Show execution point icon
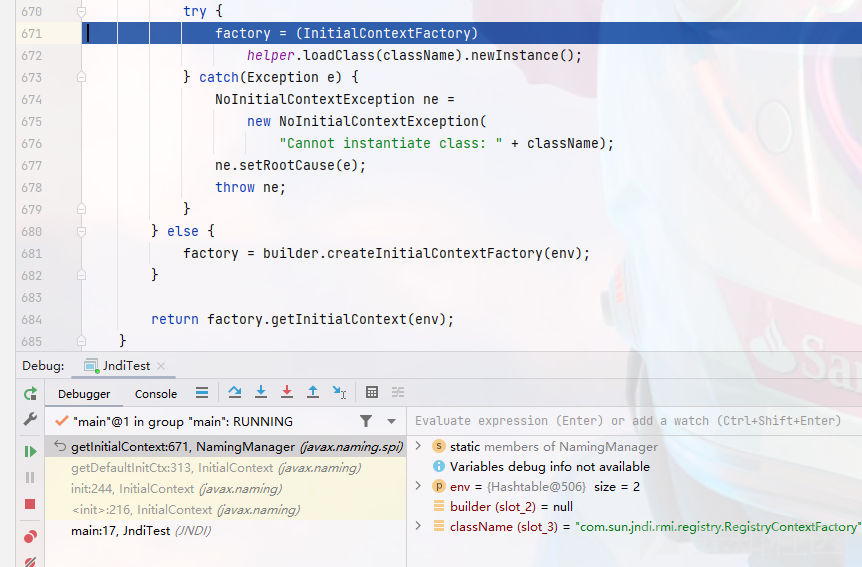 pyautogui.click(x=202, y=393)
